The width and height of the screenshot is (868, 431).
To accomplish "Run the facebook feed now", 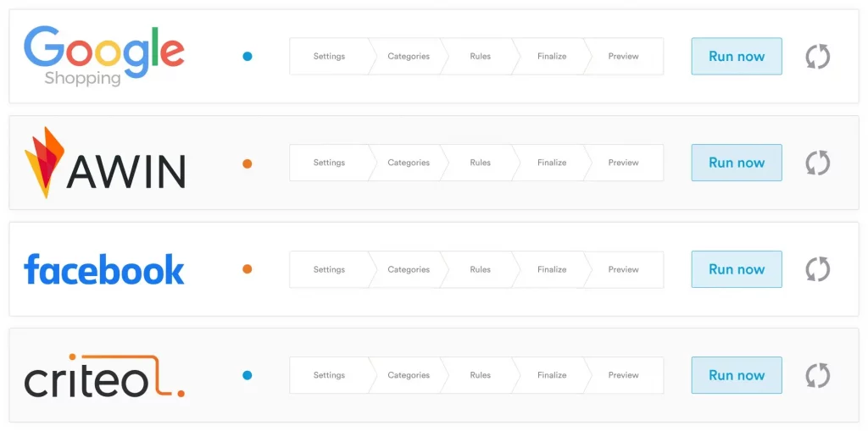I will click(737, 269).
